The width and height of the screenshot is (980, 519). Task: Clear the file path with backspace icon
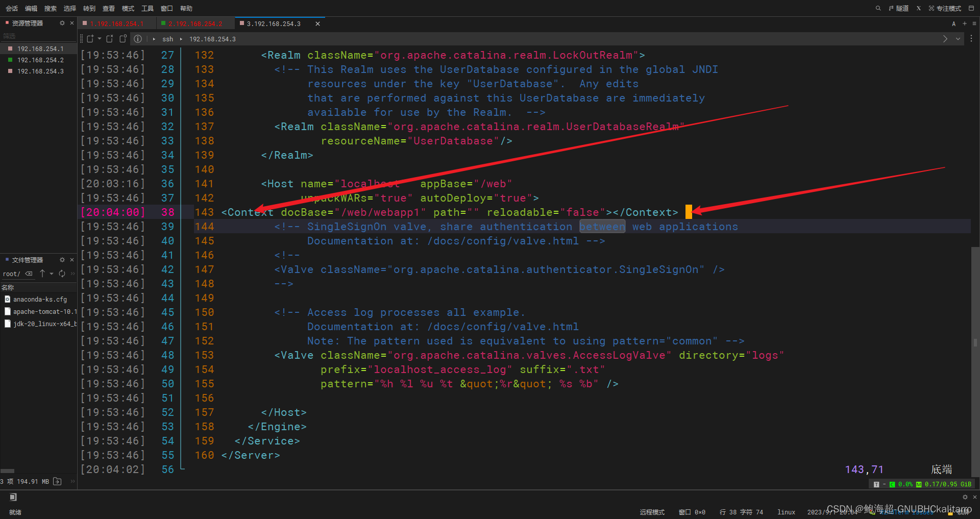click(29, 274)
